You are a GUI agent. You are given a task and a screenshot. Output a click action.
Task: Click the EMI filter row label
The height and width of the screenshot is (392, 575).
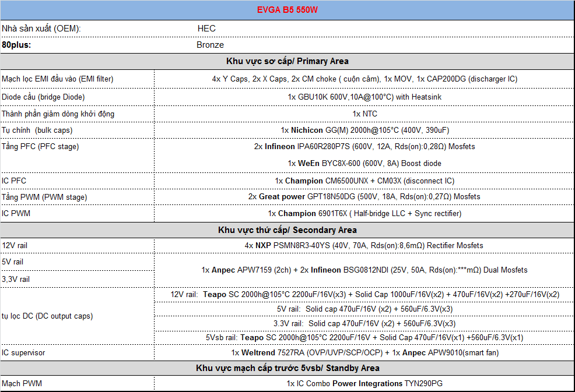coord(58,79)
